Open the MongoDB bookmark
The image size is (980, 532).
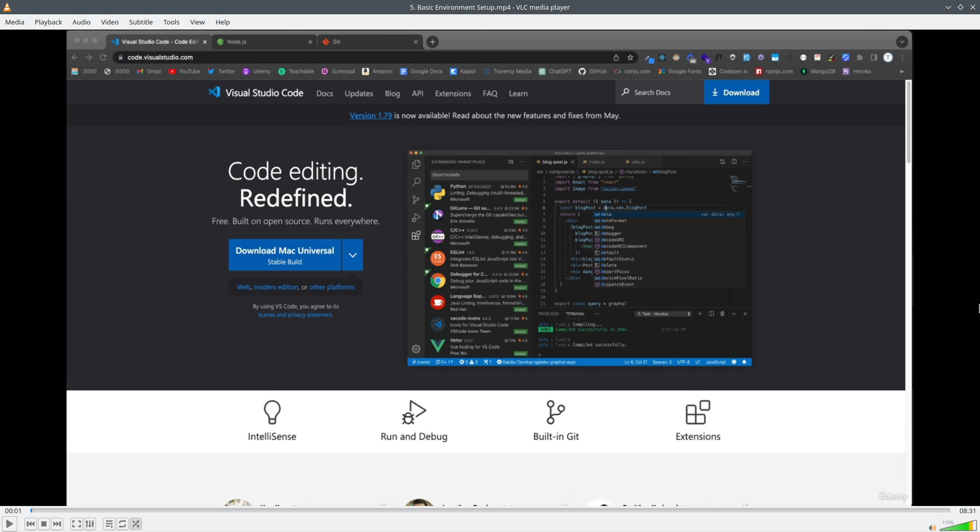pos(818,71)
